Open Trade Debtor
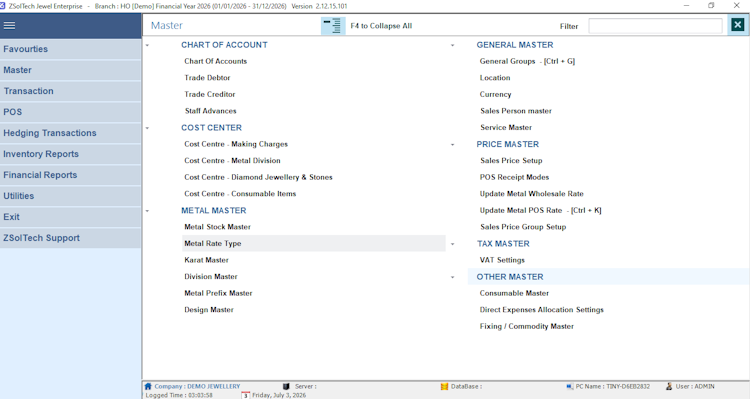This screenshot has width=750, height=399. [x=207, y=78]
